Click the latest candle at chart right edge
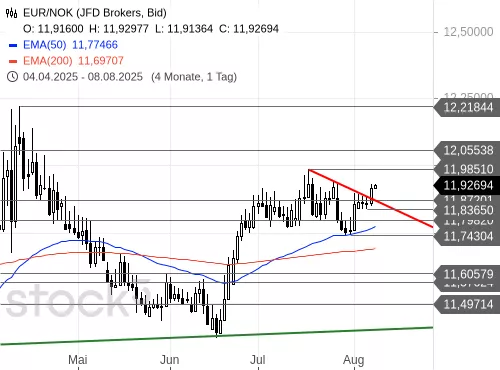 pyautogui.click(x=376, y=187)
